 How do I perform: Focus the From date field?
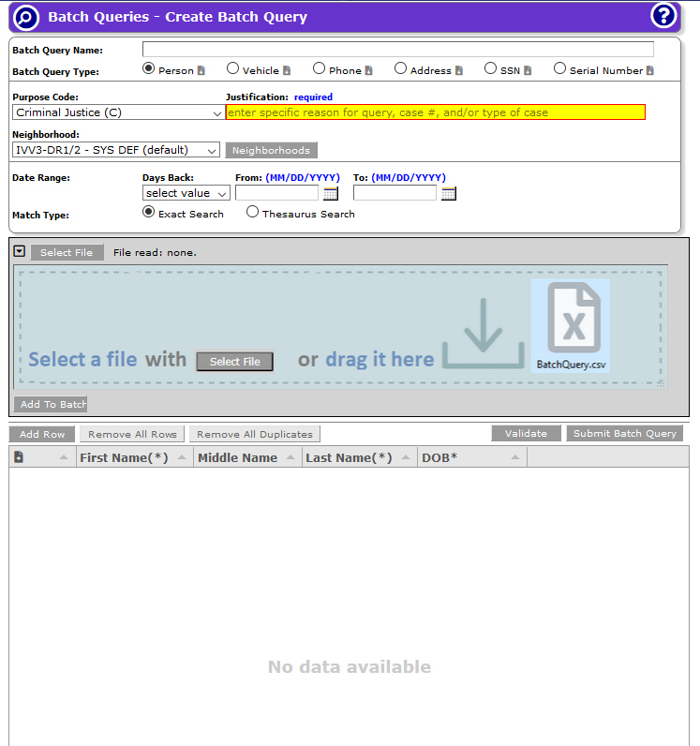tap(277, 193)
